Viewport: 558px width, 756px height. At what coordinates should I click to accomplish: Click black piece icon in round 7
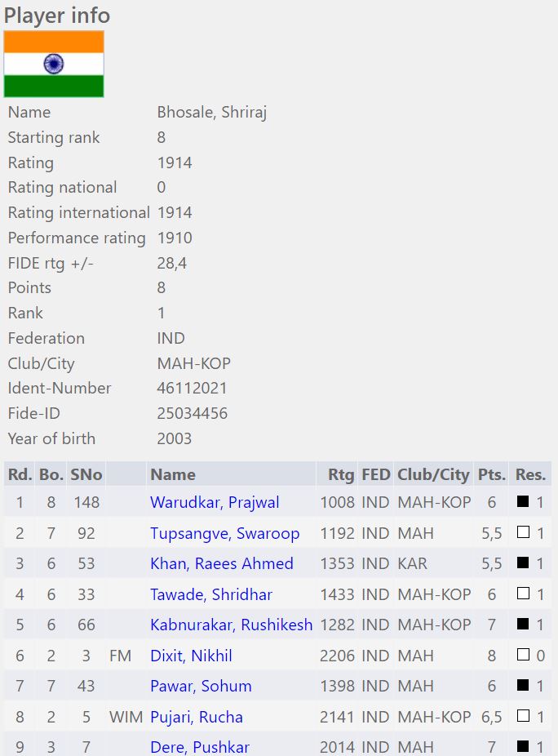tap(523, 686)
